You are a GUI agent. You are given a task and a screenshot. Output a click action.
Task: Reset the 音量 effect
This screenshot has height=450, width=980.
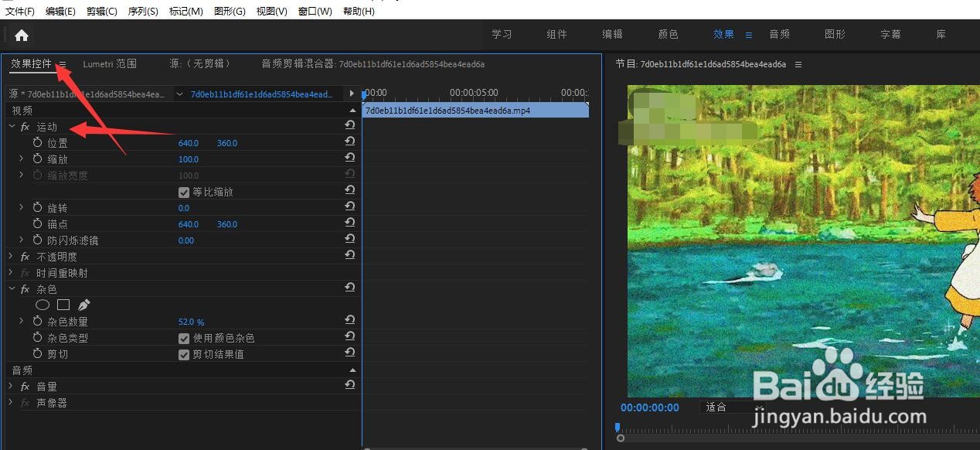(350, 385)
